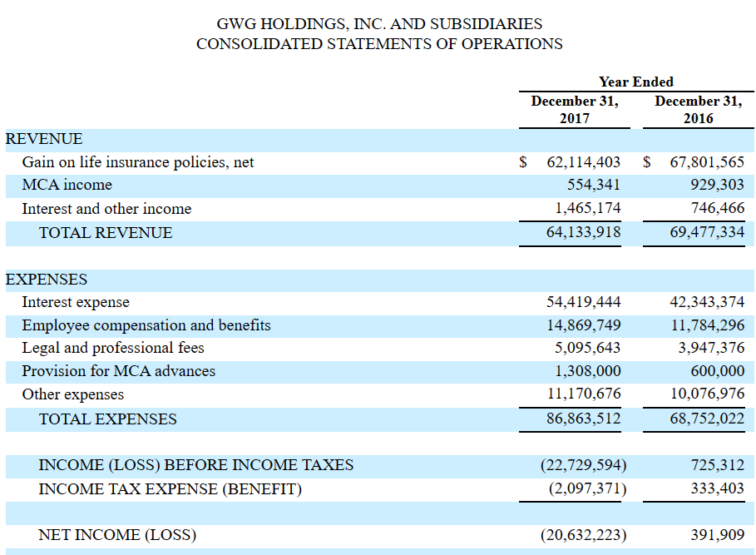Select total expenses 86,863,512
This screenshot has width=756, height=555.
(x=583, y=419)
